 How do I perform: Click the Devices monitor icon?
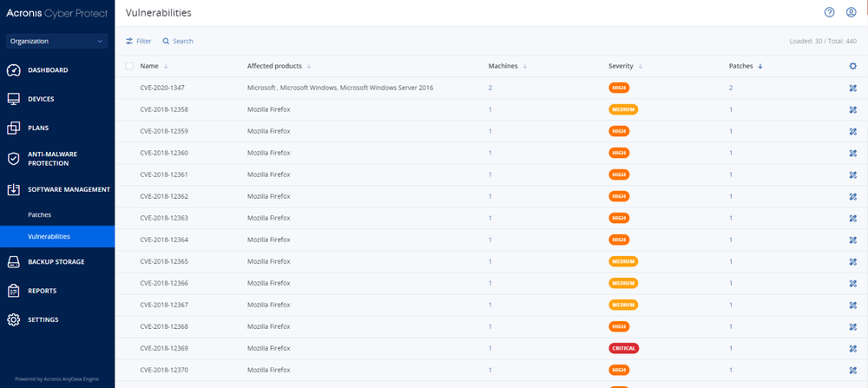pos(13,99)
